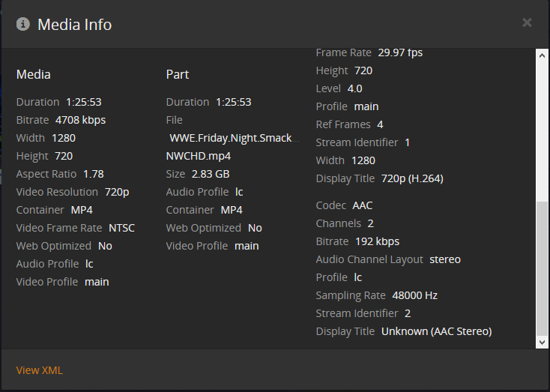Click the scrollbar up arrow
Screen dimensions: 550x392
(543, 55)
